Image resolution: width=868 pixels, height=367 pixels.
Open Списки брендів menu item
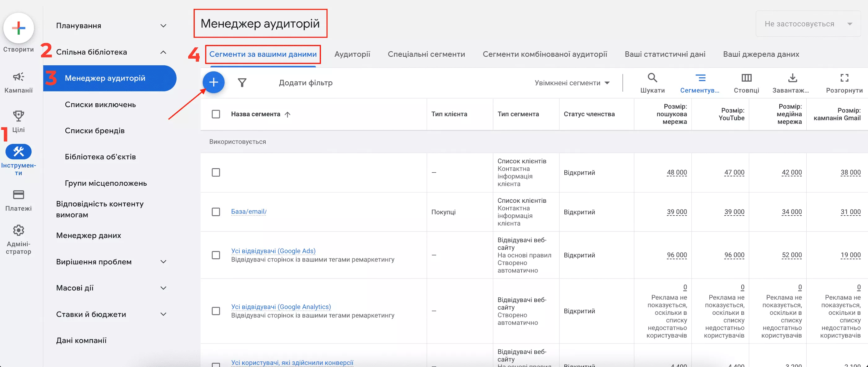pyautogui.click(x=95, y=131)
